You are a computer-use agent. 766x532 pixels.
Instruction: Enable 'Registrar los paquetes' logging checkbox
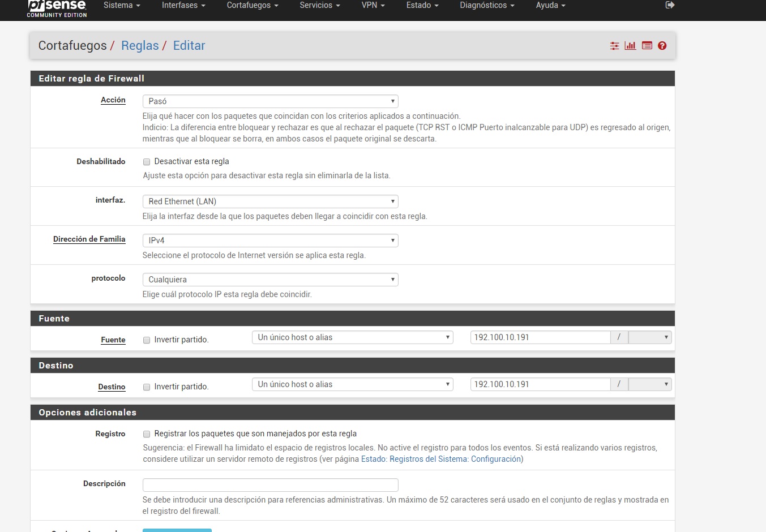(x=147, y=434)
